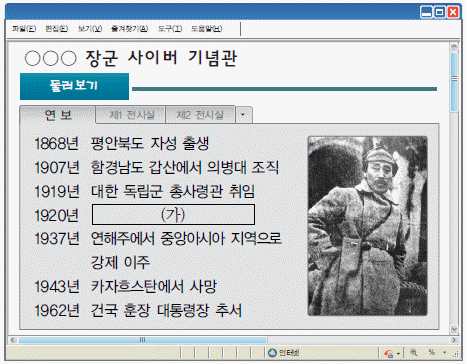Screen dimensions: 466x364
Task: Expand the tab overflow dropdown arrow
Action: (x=244, y=115)
